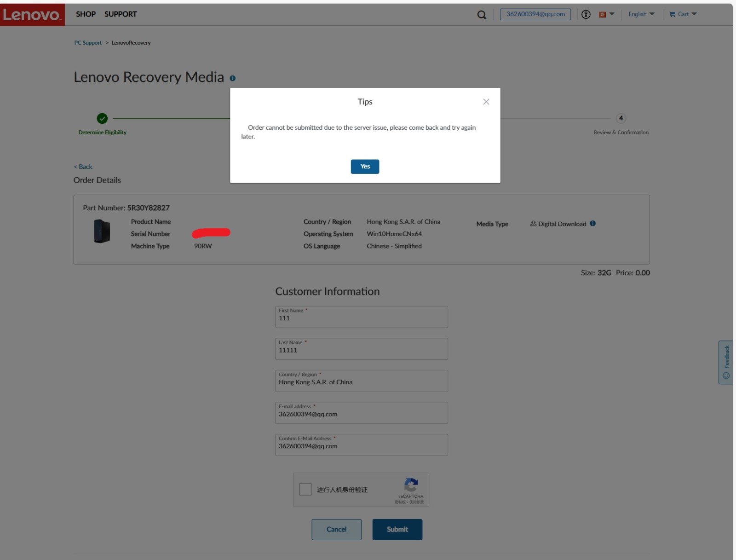Click the Size: 32G text

596,273
